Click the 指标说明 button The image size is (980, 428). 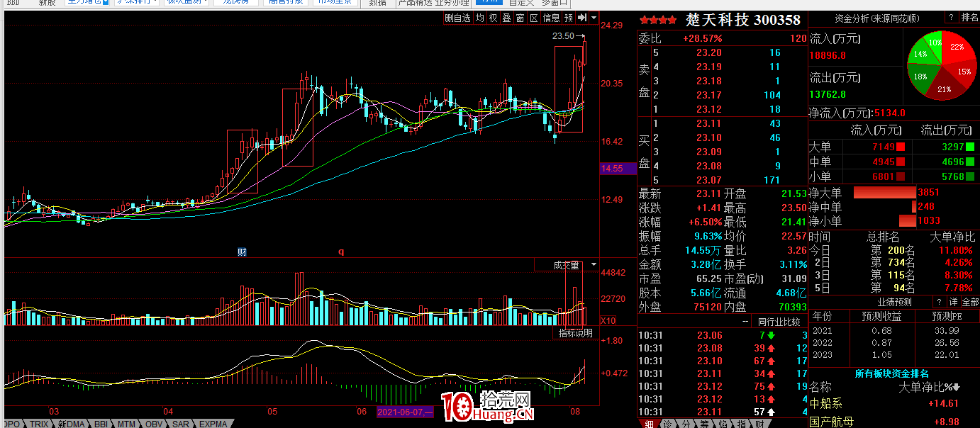575,333
